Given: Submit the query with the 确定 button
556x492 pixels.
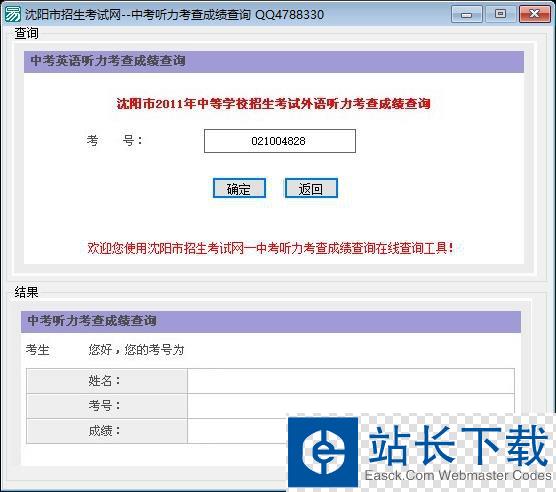Looking at the screenshot, I should pos(239,188).
